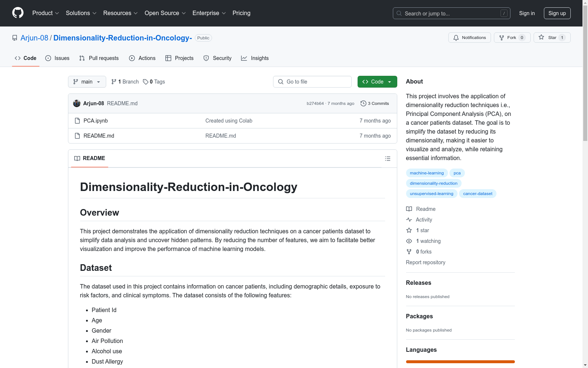
Task: Open Dimensionality-Reduction-in-Oncology- repository link
Action: (x=123, y=38)
